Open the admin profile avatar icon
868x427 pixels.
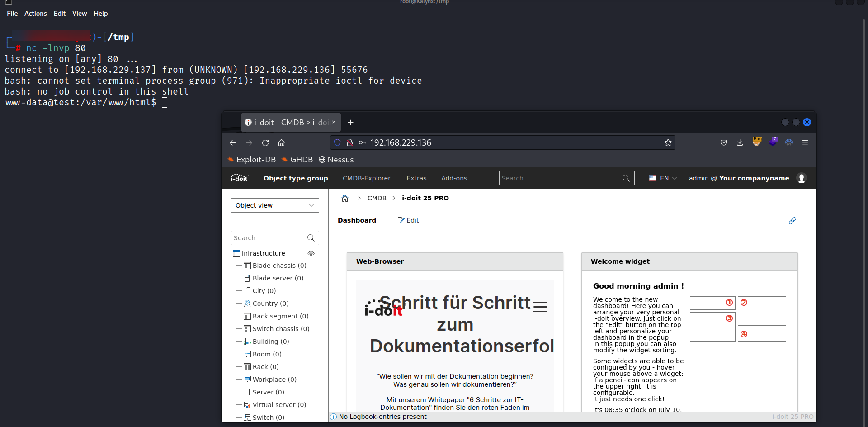802,178
